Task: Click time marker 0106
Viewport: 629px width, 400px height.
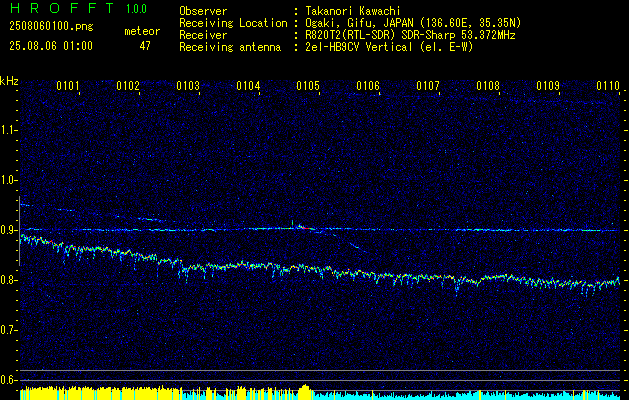Action: pos(368,86)
